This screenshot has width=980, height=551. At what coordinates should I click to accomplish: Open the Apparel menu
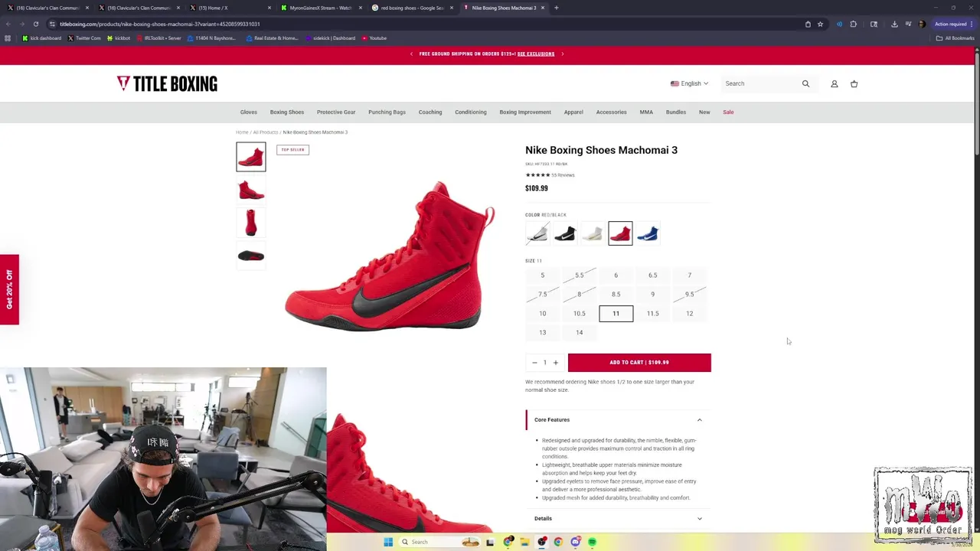[x=573, y=112]
